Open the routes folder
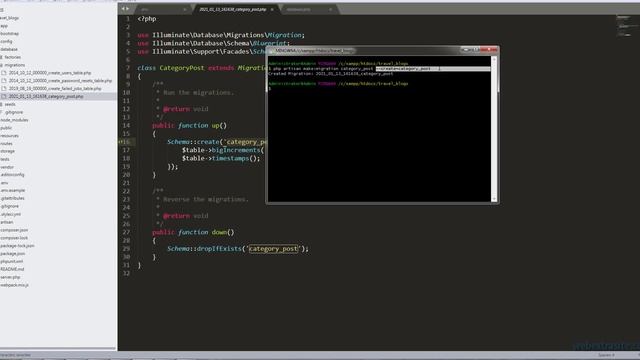Screen dimensions: 640x360 tap(6, 144)
